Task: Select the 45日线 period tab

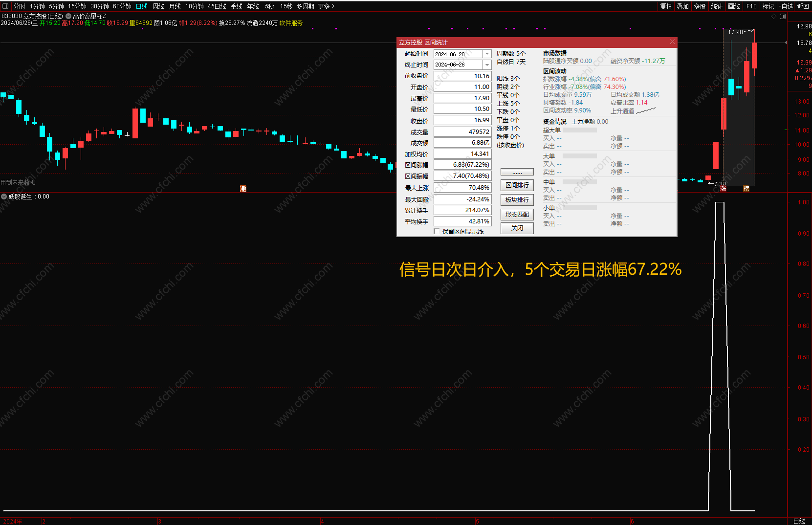Action: click(217, 6)
